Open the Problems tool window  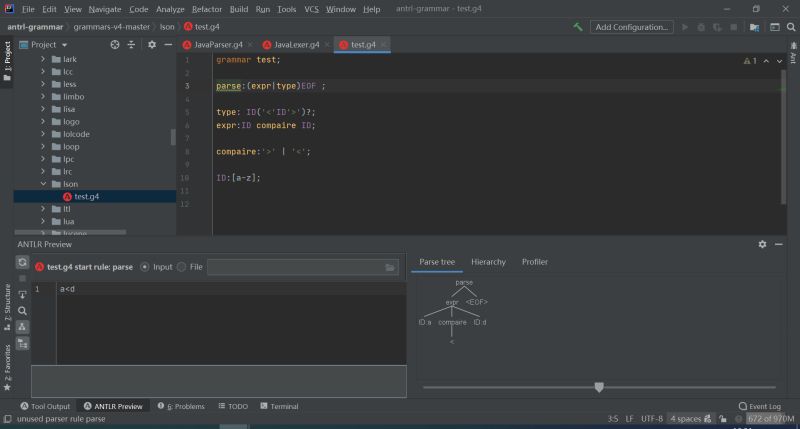click(x=181, y=406)
